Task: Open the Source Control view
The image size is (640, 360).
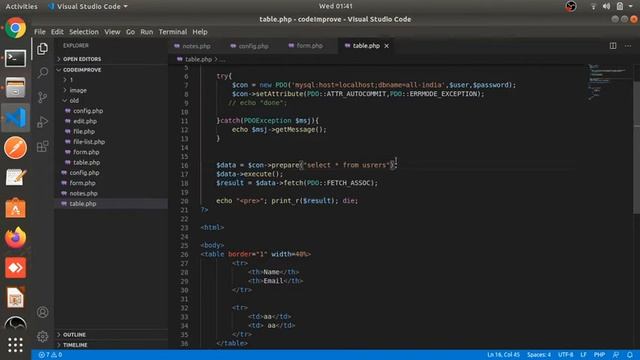Action: tap(42, 98)
